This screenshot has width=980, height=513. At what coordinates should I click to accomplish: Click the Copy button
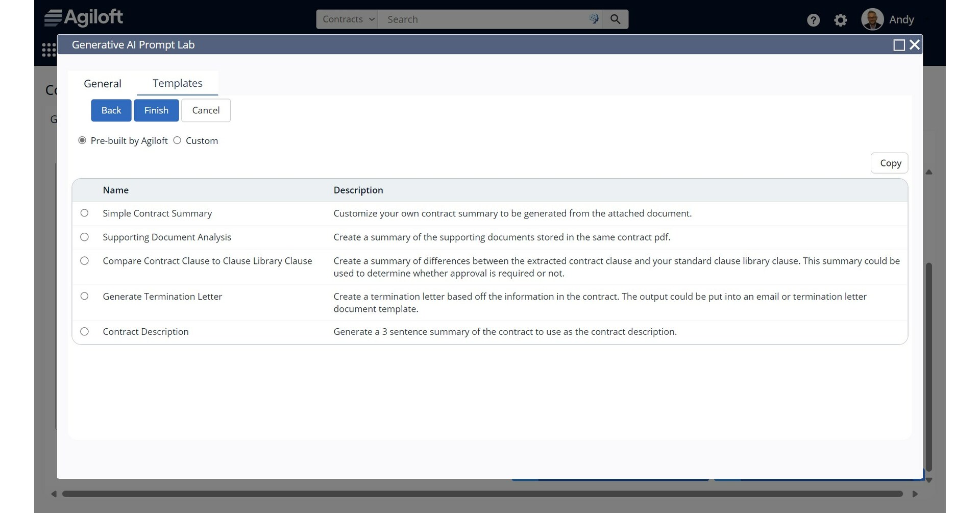890,163
